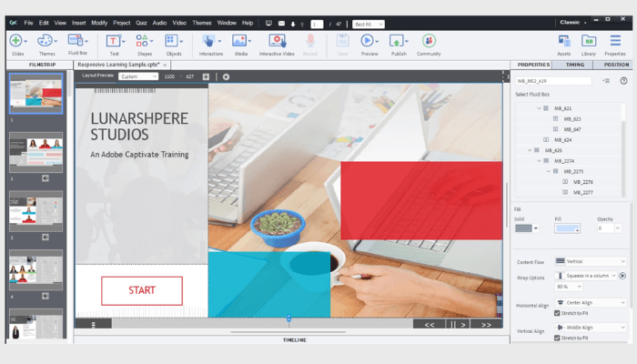Open the File menu

click(x=28, y=23)
